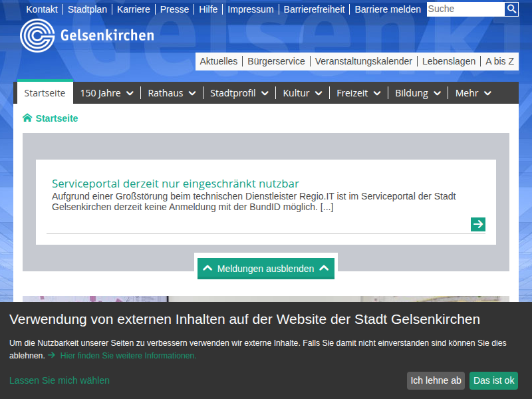Collapse notices with Meldungen ausblenden

(x=266, y=269)
